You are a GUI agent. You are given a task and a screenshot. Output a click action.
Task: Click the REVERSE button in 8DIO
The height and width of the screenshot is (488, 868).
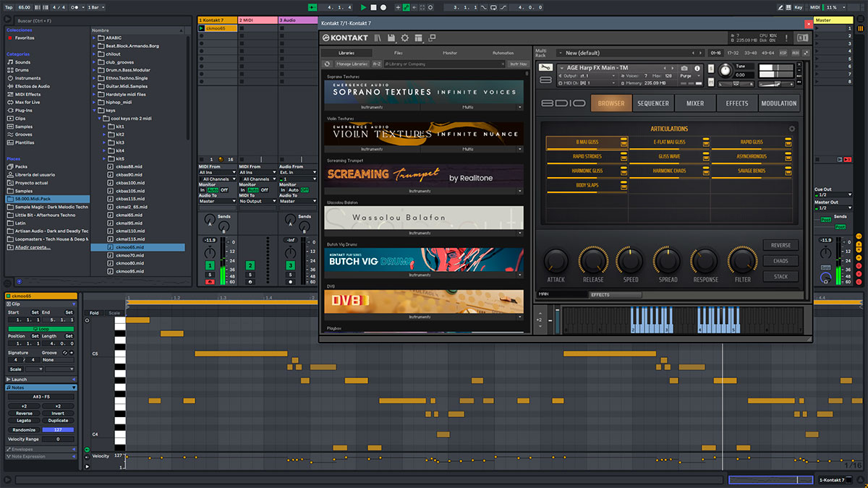pos(780,245)
